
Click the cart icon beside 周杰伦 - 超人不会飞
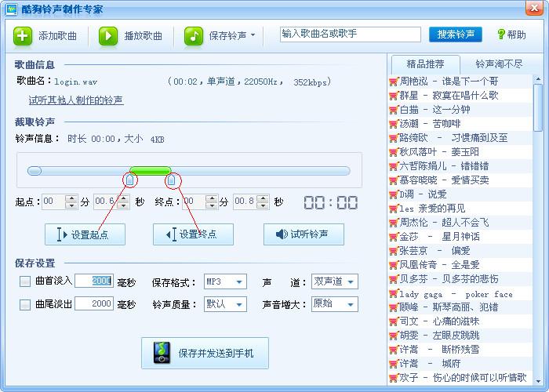click(x=394, y=223)
